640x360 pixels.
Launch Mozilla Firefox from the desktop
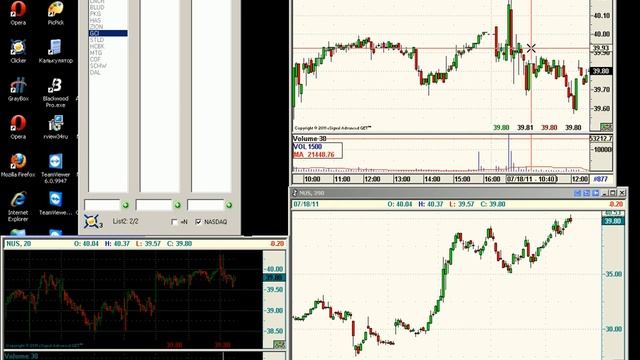coord(18,165)
